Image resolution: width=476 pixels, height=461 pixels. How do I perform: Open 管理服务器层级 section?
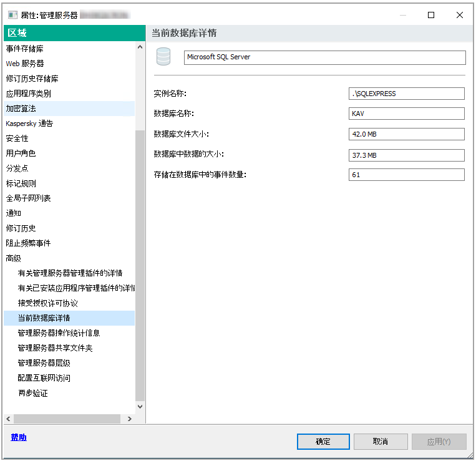(x=69, y=363)
